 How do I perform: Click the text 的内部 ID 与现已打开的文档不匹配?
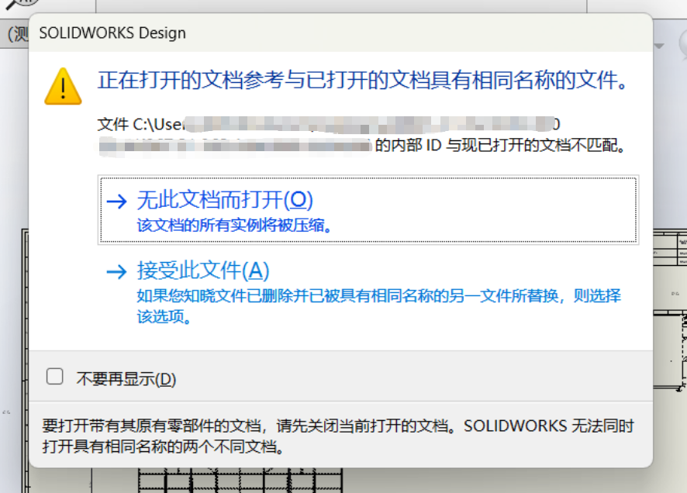500,145
